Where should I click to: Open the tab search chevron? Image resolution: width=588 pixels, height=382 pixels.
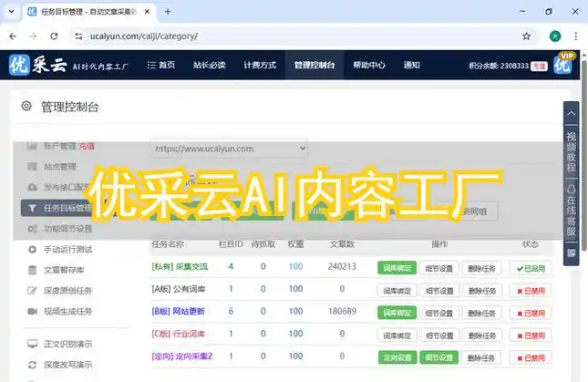(x=12, y=12)
